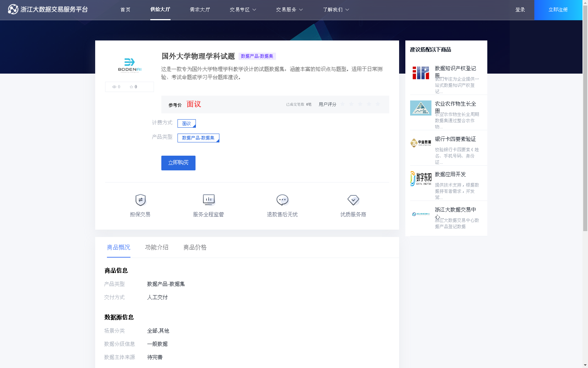Click 已成交笔数 0笔 text

299,105
